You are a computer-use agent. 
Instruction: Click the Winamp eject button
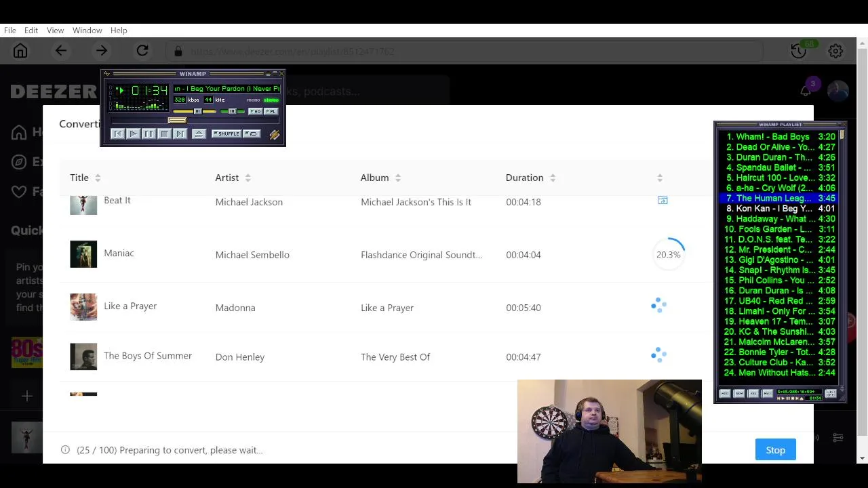(x=199, y=134)
